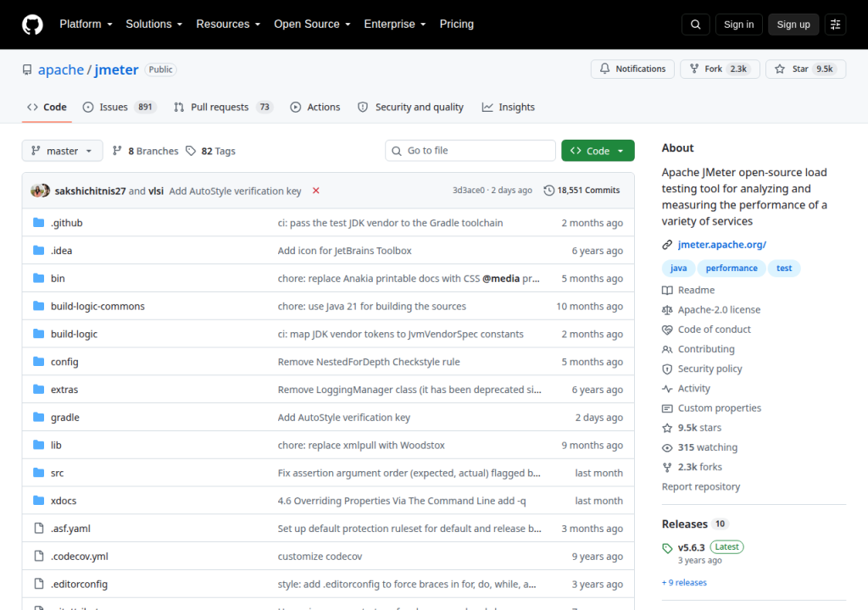Click the star icon in Star button

click(x=780, y=69)
